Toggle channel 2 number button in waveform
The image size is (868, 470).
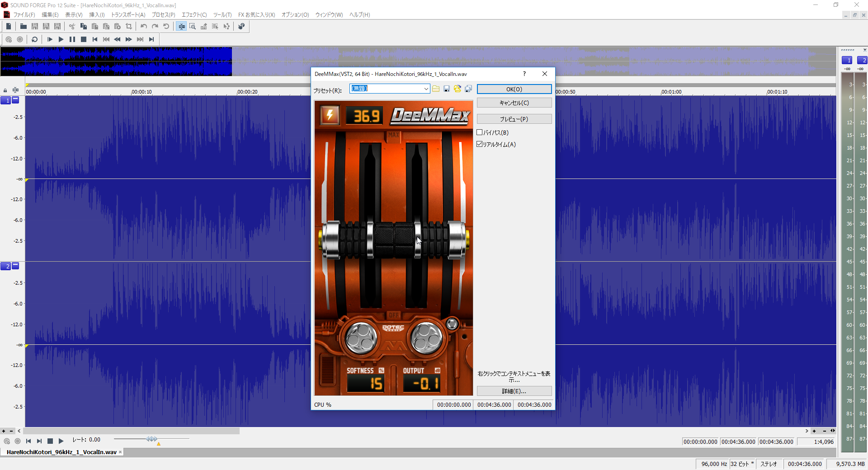(x=6, y=266)
